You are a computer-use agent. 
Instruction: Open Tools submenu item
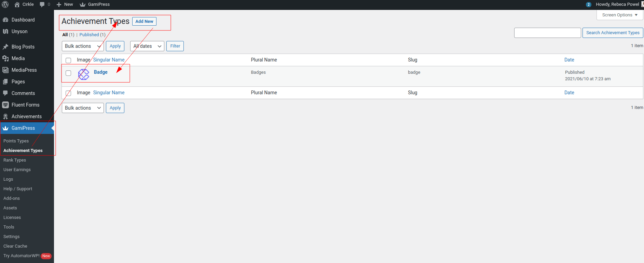pyautogui.click(x=9, y=227)
